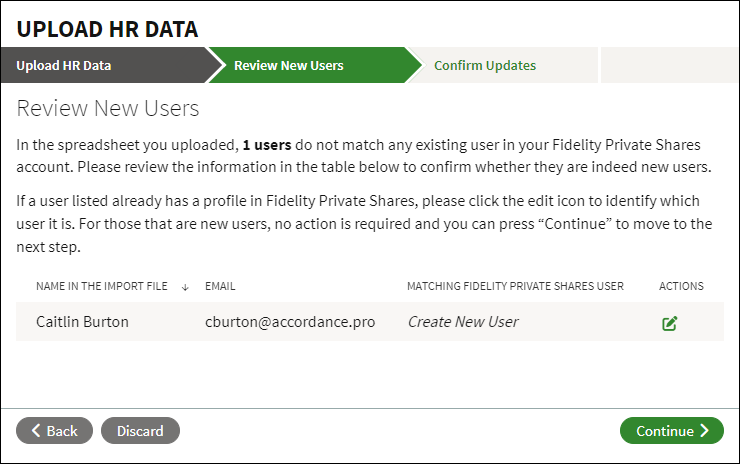This screenshot has height=464, width=740.
Task: Click the bold "1 users" text
Action: (266, 145)
